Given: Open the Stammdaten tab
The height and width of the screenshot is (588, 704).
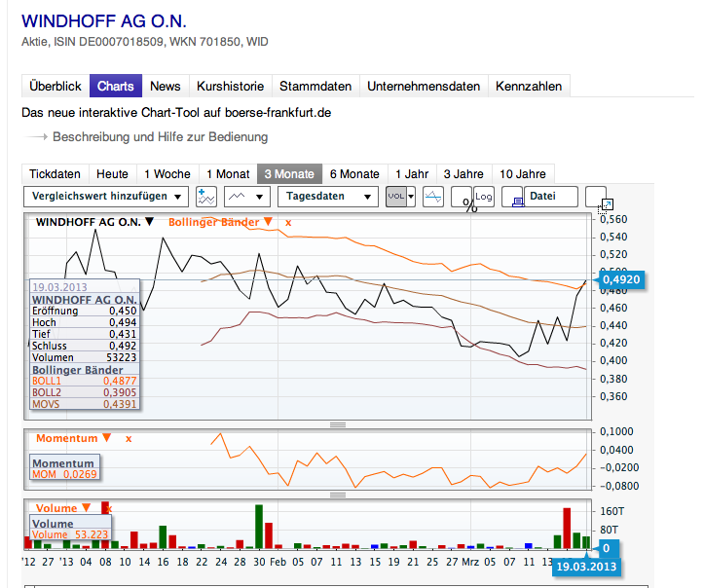Looking at the screenshot, I should (315, 86).
